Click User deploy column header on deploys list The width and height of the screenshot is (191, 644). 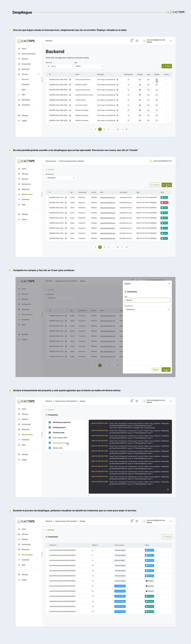(123, 192)
